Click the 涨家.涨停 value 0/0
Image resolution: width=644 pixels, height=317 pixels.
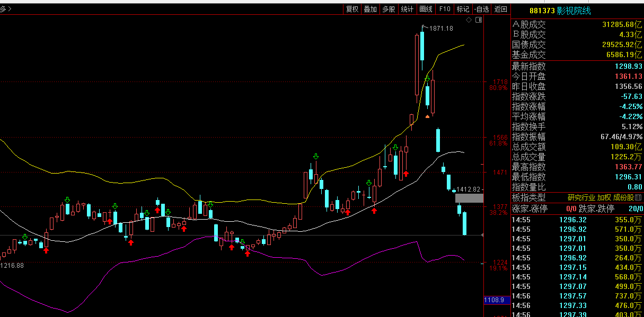pos(571,209)
